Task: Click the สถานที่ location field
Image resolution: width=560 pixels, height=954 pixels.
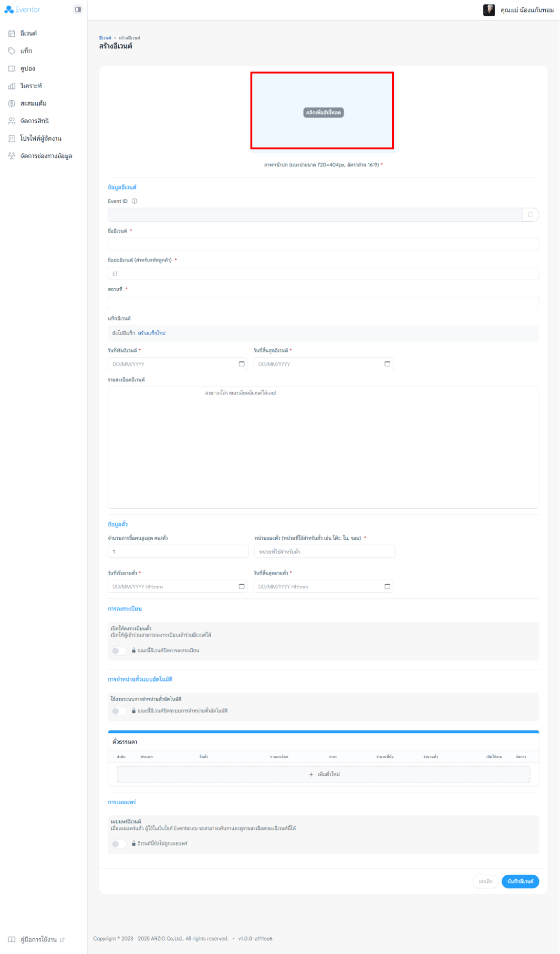Action: click(323, 303)
